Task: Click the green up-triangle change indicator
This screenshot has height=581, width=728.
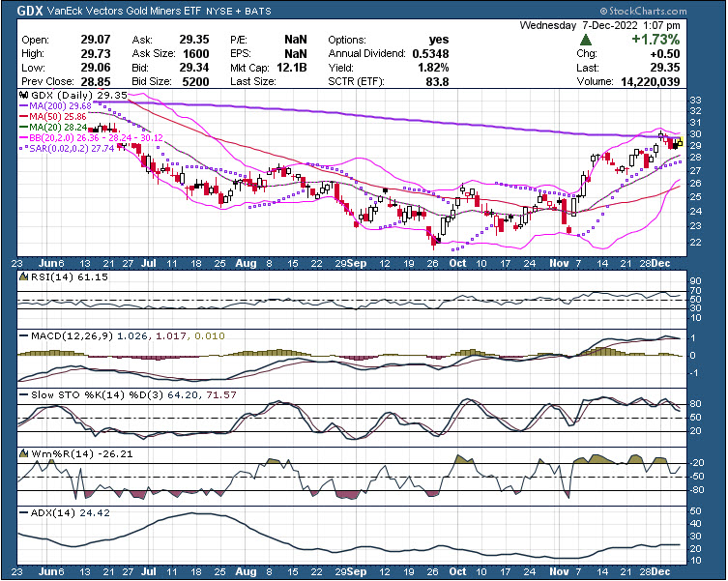Action: coord(586,40)
